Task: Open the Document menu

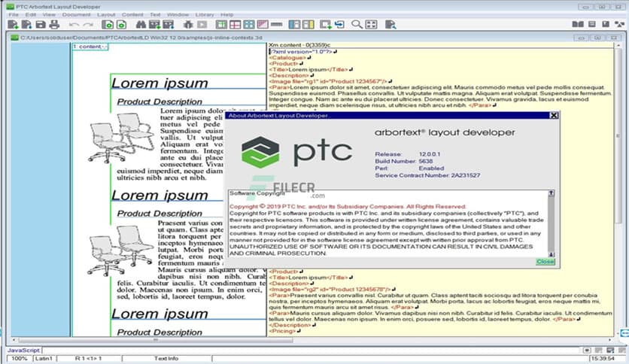Action: [76, 14]
